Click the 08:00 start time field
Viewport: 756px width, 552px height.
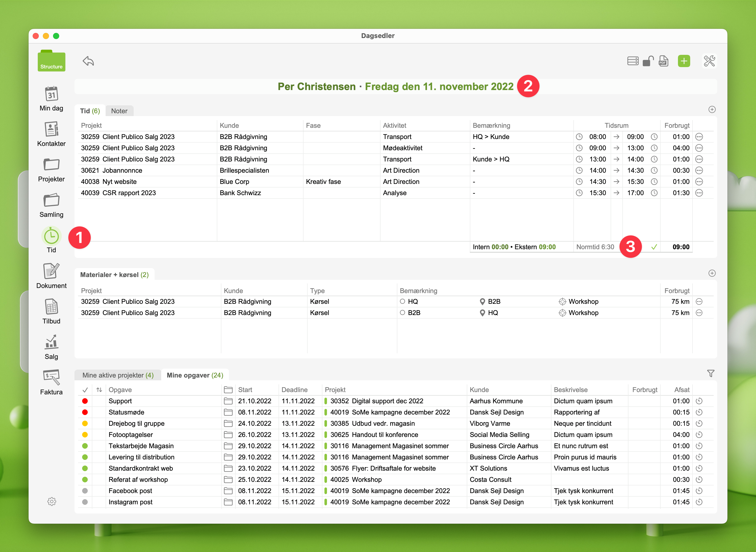[597, 137]
